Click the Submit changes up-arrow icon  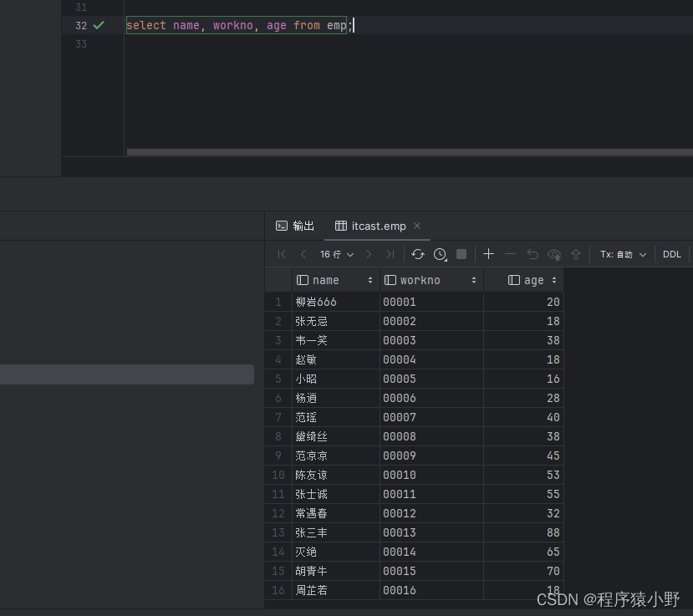(x=576, y=254)
